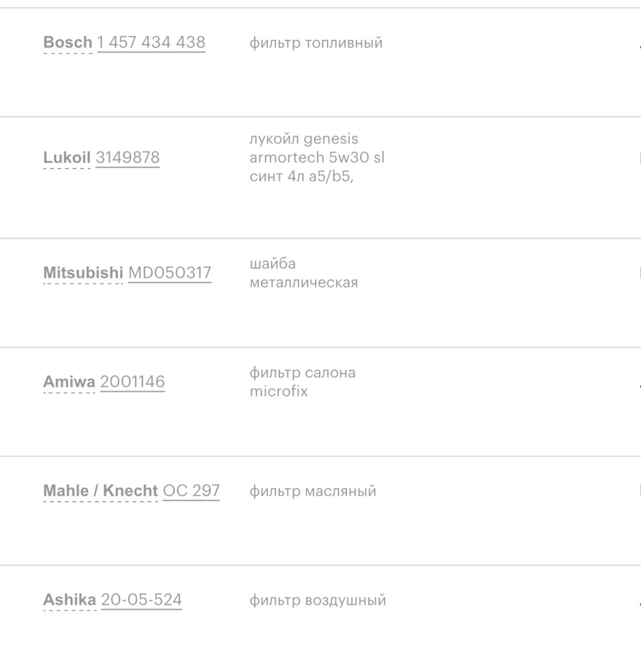Screen dimensions: 641x672
Task: Click the 'фильтр салона' description line
Action: pos(302,372)
